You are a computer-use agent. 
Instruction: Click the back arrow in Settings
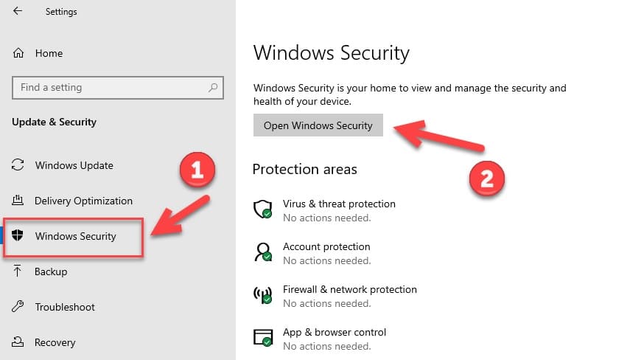18,11
